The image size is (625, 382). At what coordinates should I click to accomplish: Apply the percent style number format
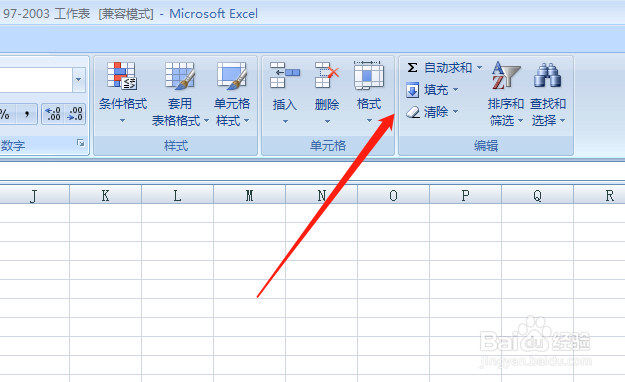(x=6, y=114)
